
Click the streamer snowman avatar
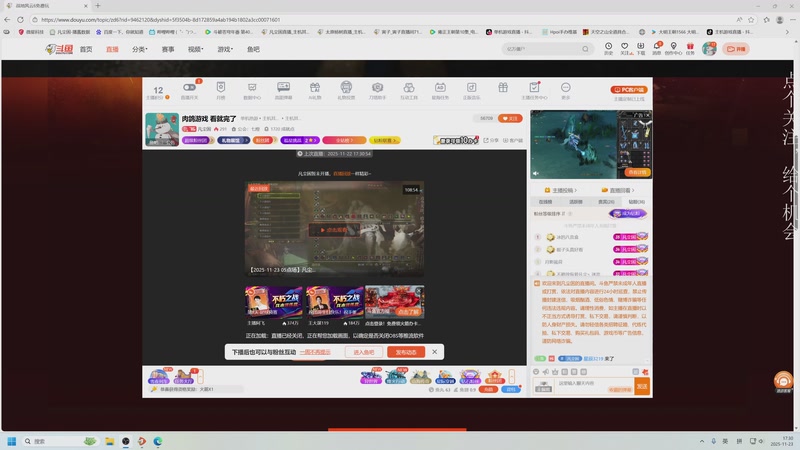162,130
